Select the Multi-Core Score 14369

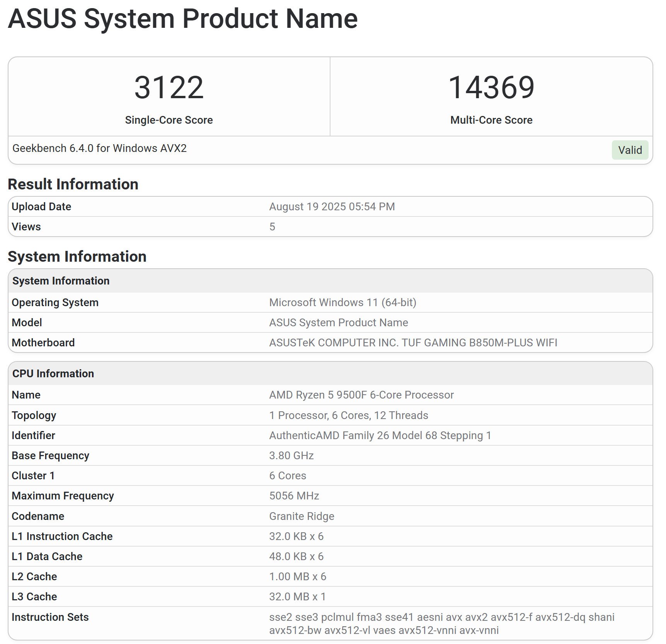[491, 89]
